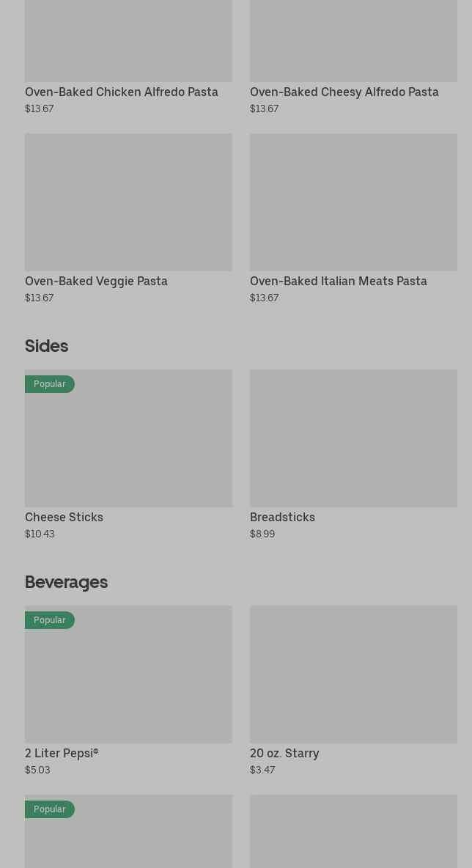Screen dimensions: 472x868
Task: Click the $10.43 Cheese Sticks price
Action: point(40,534)
